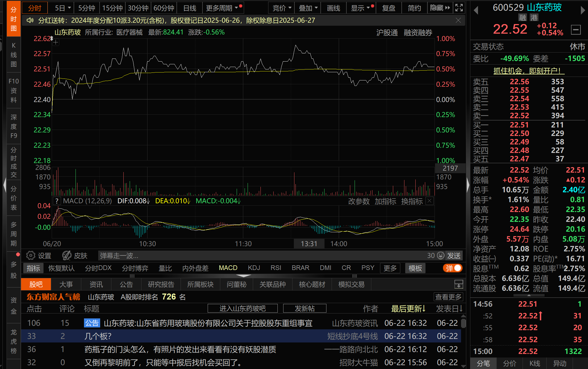Open 分时图 sidebar item
Screen dimensions: 588x369
14,19
